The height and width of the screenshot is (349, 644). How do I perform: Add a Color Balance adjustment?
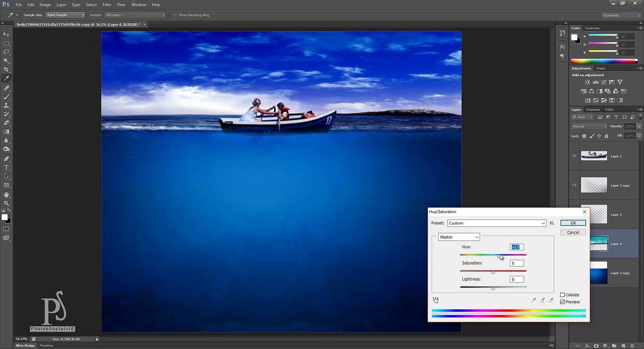pyautogui.click(x=592, y=91)
